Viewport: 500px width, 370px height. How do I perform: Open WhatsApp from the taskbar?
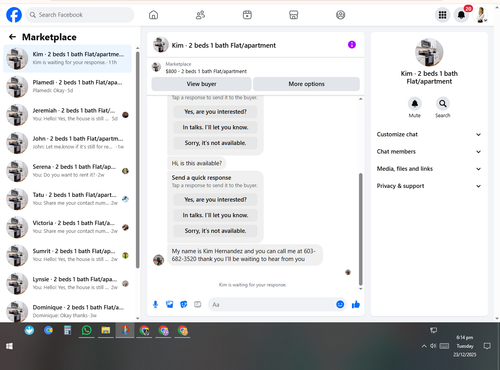(87, 330)
